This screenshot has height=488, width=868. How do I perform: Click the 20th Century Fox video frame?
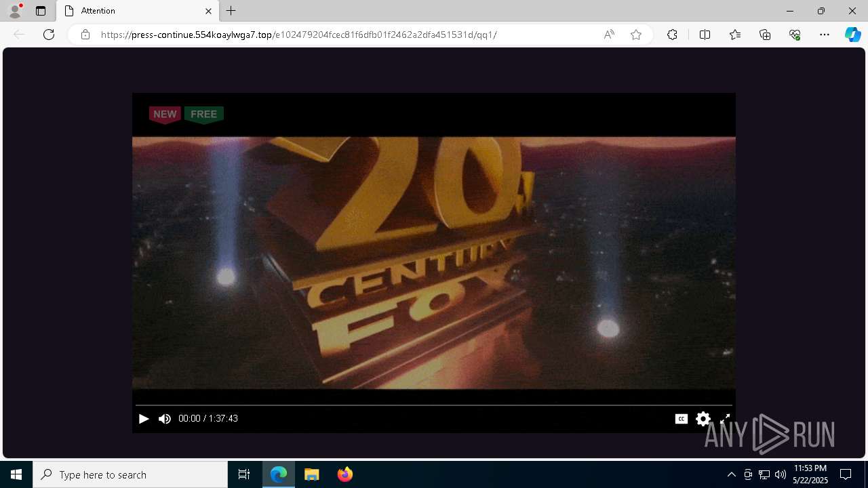pos(434,263)
